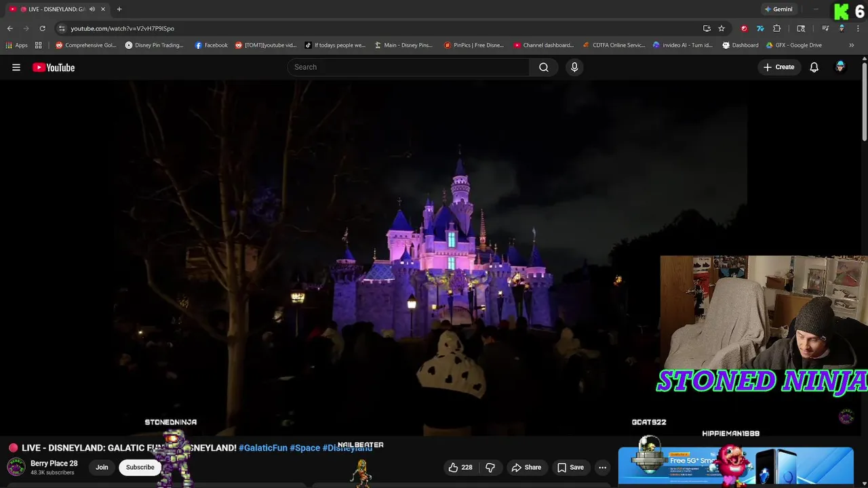
Task: Open the Berry Place 28 channel name link
Action: click(x=54, y=464)
